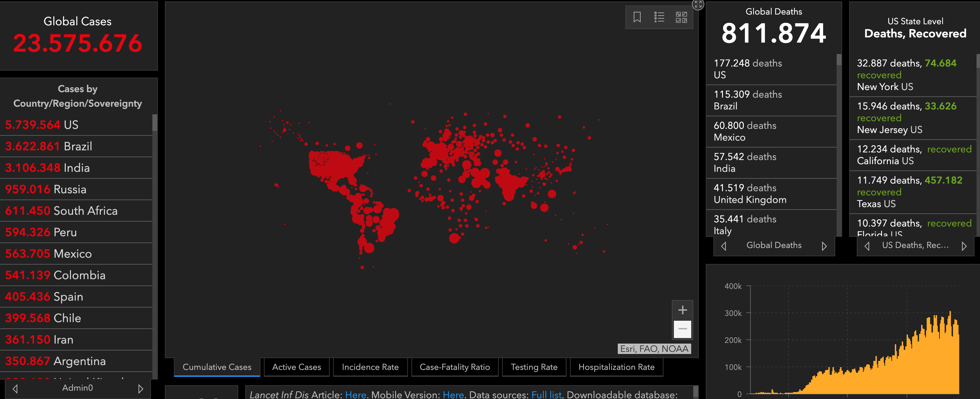Show next Global Deaths panel page
Image resolution: width=980 pixels, height=399 pixels.
[x=823, y=246]
